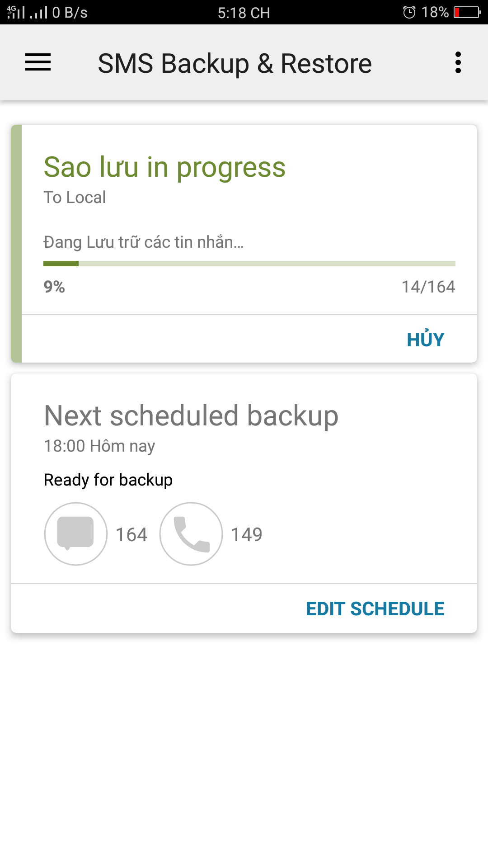Tap the 9% progress percentage label
This screenshot has width=488, height=868.
tap(54, 287)
